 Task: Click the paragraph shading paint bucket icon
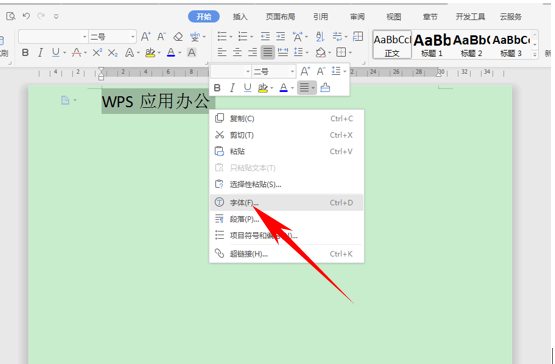321,53
